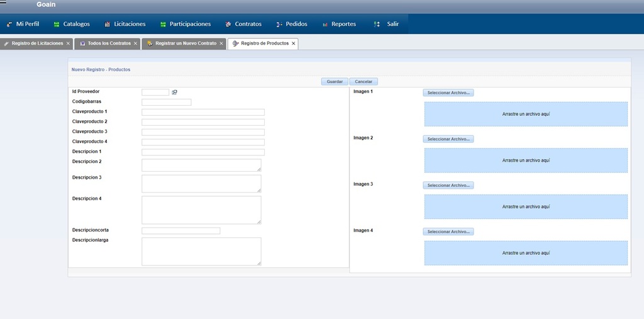
Task: Focus the Codigobarras input field
Action: [x=166, y=102]
